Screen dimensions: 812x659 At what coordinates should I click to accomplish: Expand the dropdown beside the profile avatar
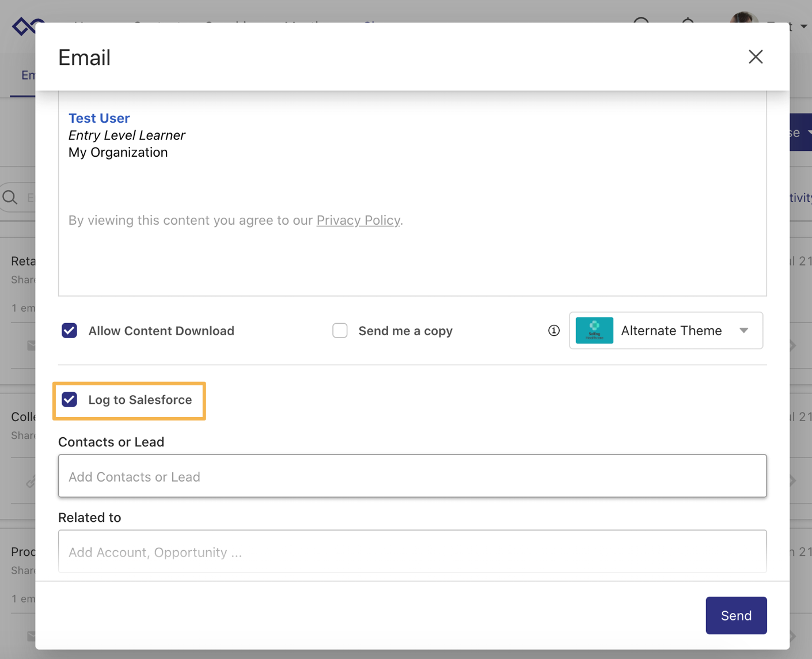point(803,26)
